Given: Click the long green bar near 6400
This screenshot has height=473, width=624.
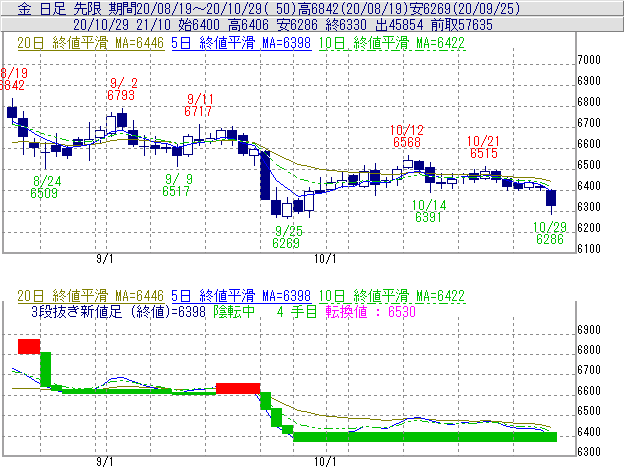Looking at the screenshot, I should (425, 437).
